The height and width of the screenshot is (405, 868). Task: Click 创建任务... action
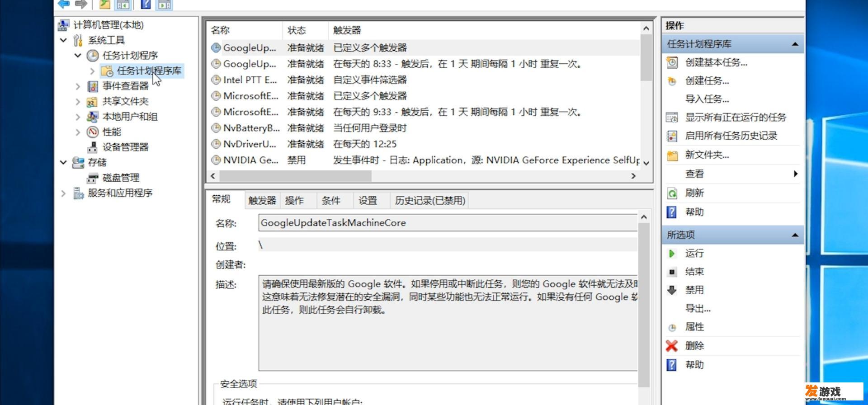coord(707,81)
